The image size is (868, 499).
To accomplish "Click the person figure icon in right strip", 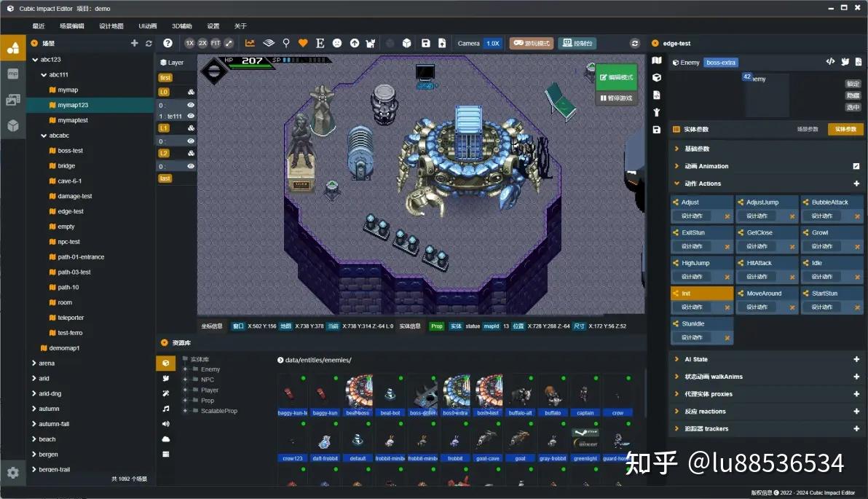I will click(657, 112).
